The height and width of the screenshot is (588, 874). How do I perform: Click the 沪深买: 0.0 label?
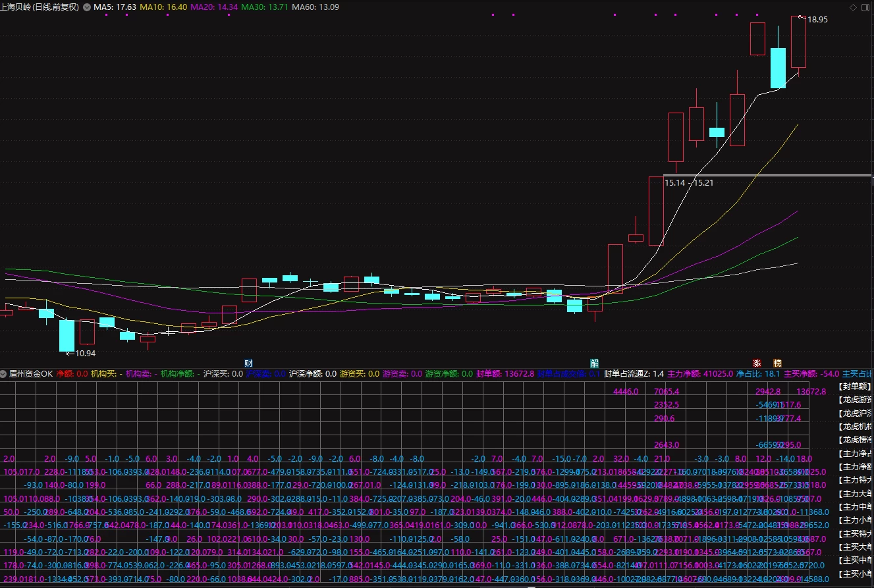tap(223, 373)
